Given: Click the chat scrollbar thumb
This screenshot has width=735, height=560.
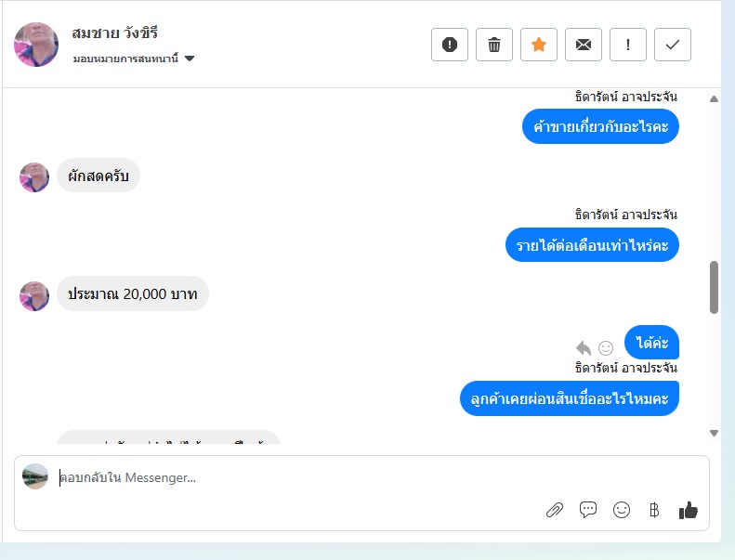Looking at the screenshot, I should (x=714, y=287).
